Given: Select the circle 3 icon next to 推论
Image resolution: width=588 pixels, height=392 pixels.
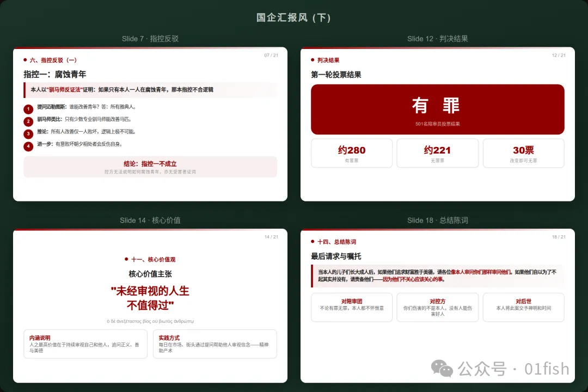Looking at the screenshot, I should (x=28, y=134).
